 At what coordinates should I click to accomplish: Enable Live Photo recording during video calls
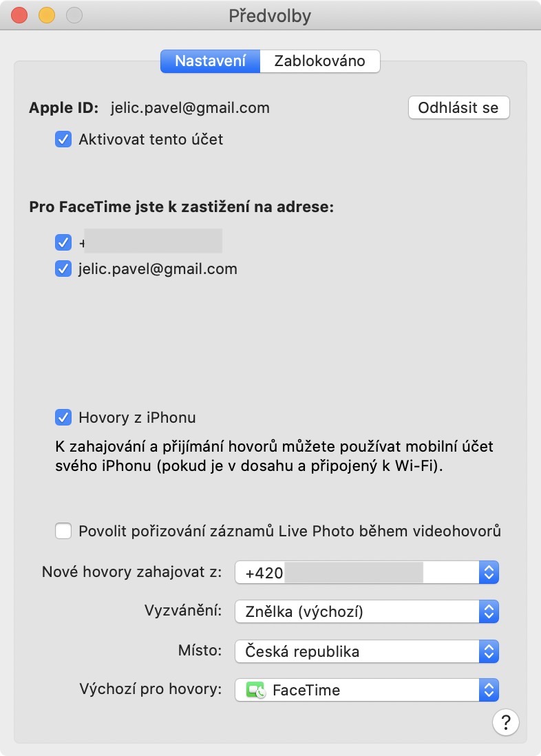point(63,531)
